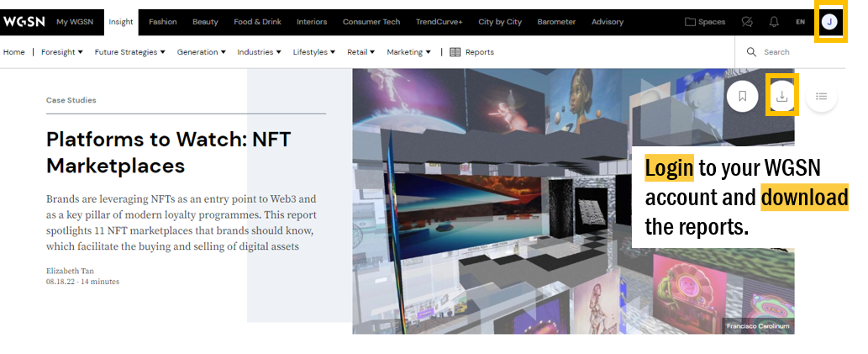Screen dimensions: 868x354
Task: Click the Francisco Carolinum image credit
Action: [x=758, y=326]
